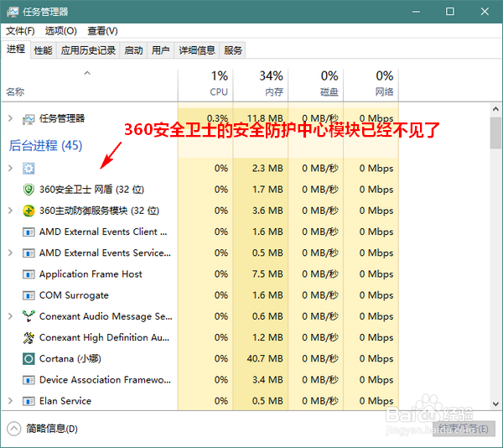Switch to the 用户 tab
The width and height of the screenshot is (503, 448).
pos(160,50)
